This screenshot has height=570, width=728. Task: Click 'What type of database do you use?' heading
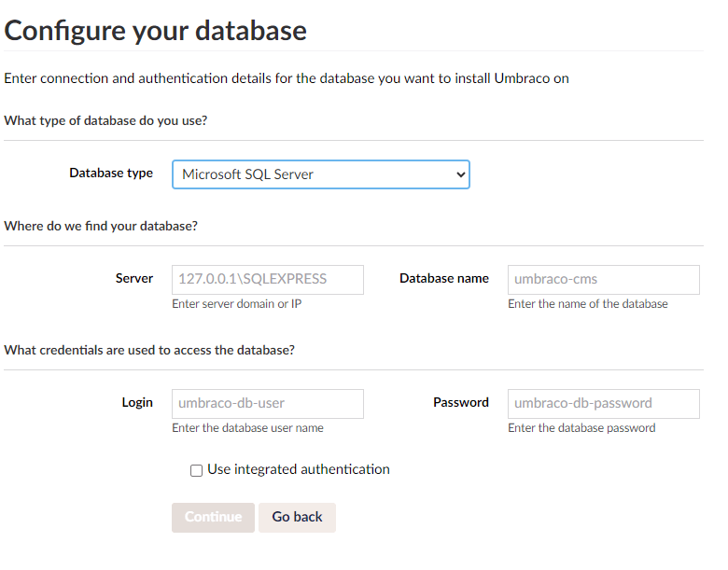click(x=105, y=120)
